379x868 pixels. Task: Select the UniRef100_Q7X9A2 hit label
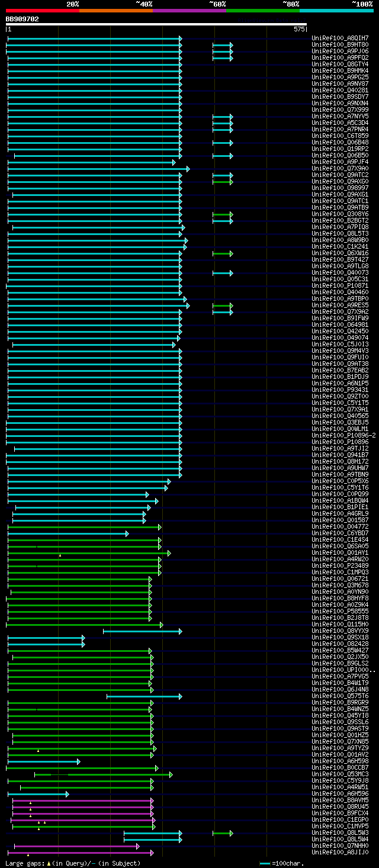340,311
